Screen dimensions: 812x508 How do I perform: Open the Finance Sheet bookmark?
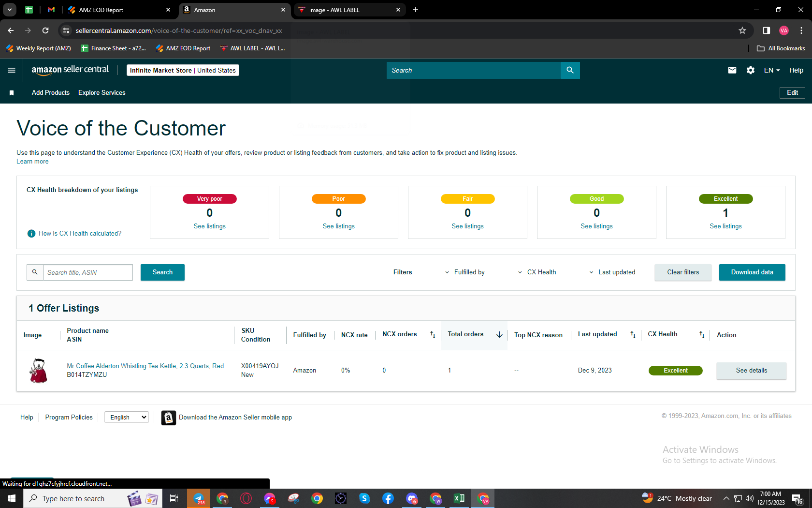[x=114, y=48]
